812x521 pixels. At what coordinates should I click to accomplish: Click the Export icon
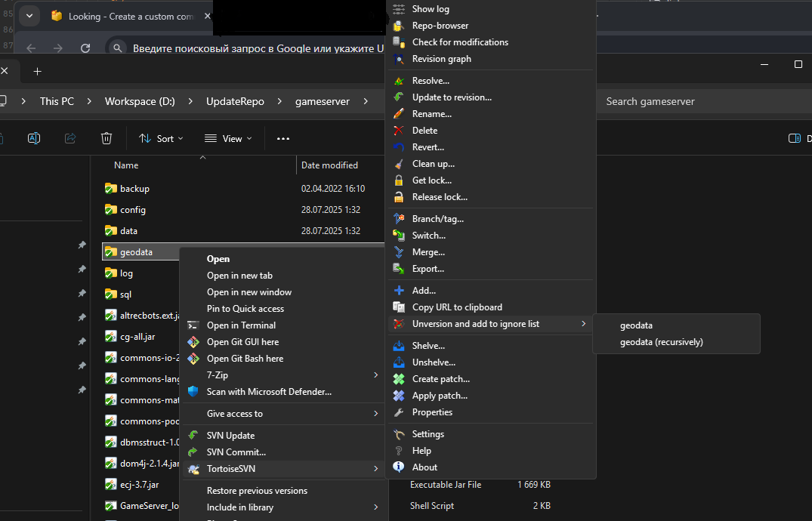point(399,269)
